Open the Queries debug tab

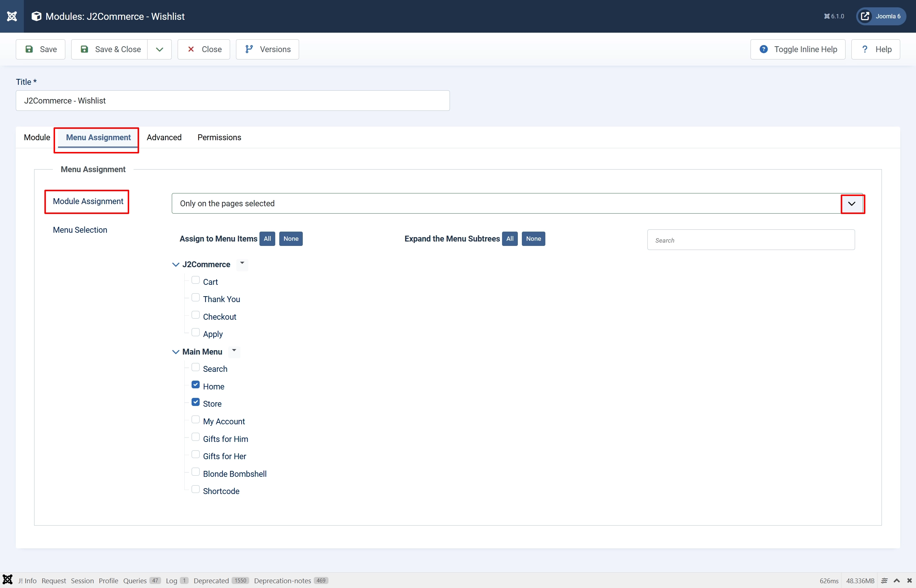142,581
